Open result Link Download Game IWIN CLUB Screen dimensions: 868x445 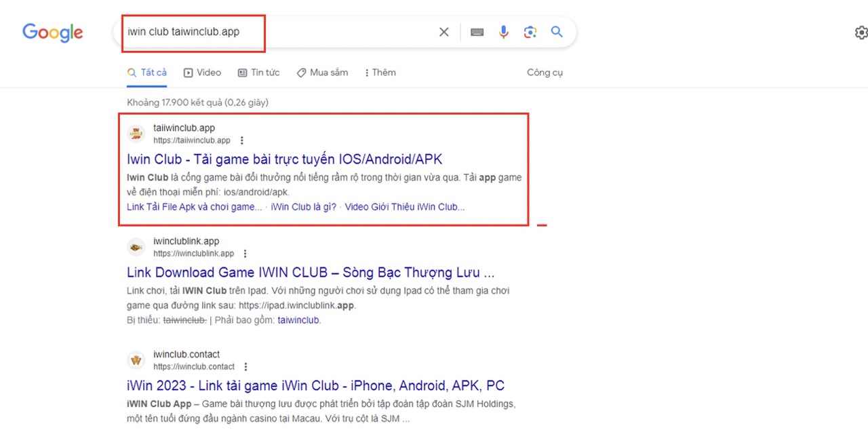(311, 273)
